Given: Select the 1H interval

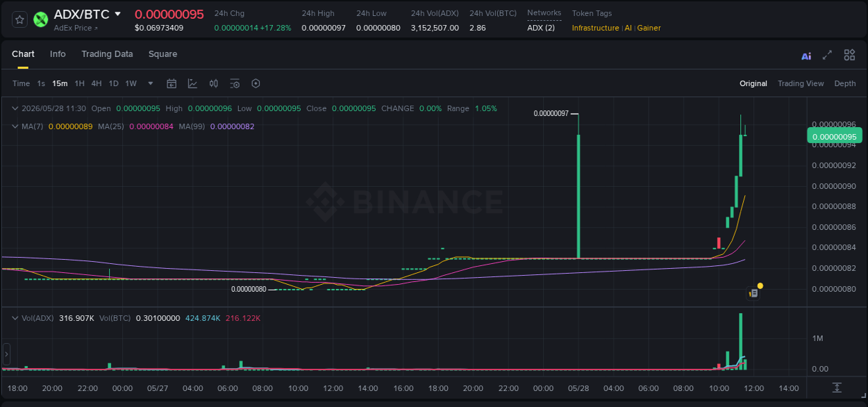Looking at the screenshot, I should (80, 83).
